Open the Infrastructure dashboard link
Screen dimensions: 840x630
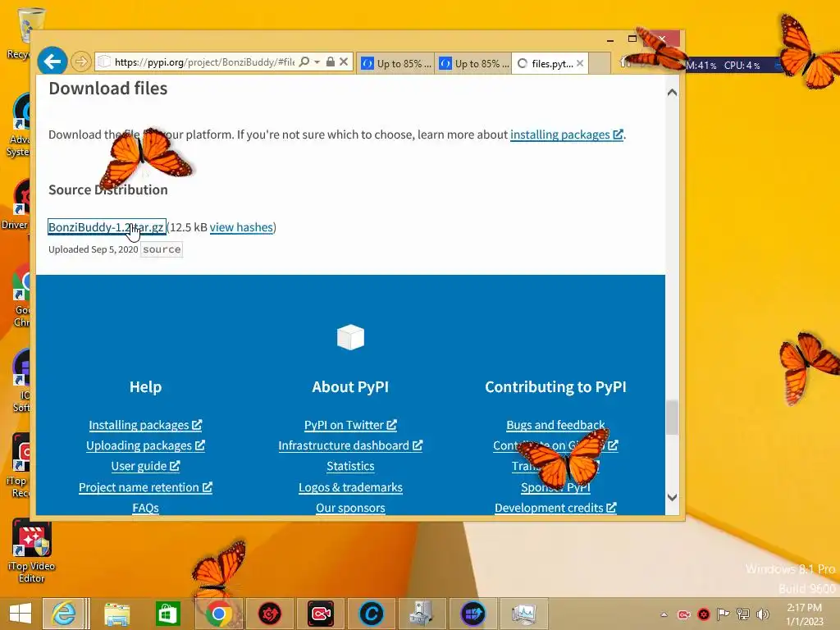pyautogui.click(x=350, y=445)
